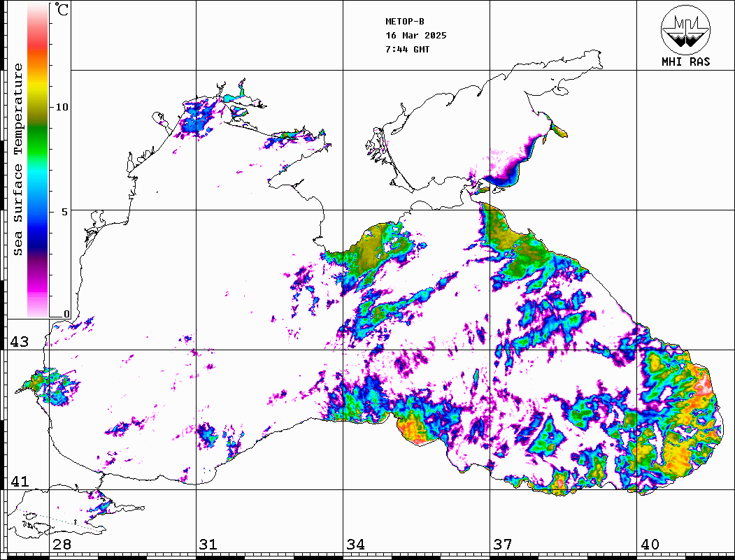Click the MHI RAS logo emblem
735x560 pixels.
[686, 29]
